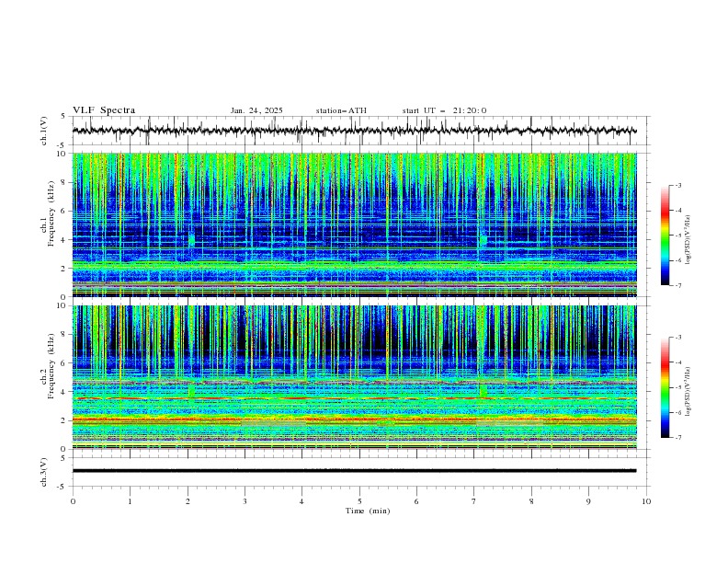The height and width of the screenshot is (563, 728).
Task: Click the time axis tick label '8'
Action: coord(531,501)
